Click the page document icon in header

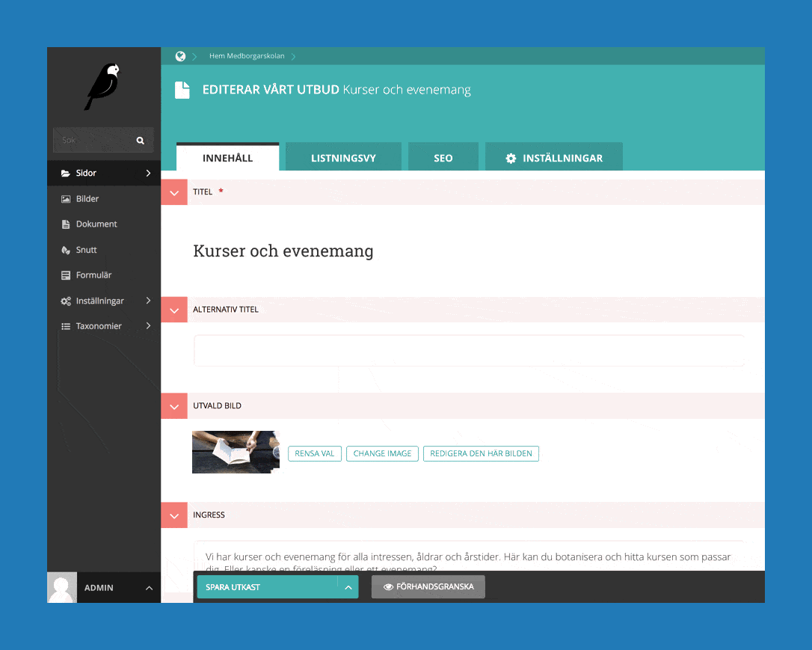coord(182,90)
